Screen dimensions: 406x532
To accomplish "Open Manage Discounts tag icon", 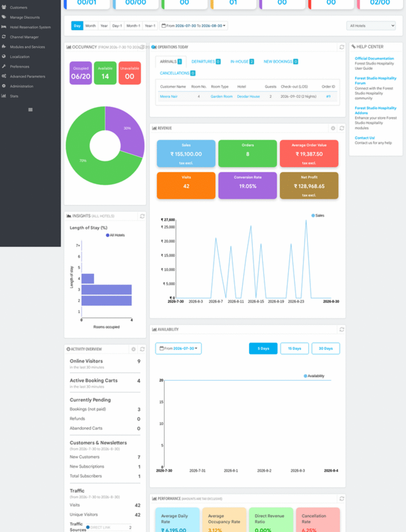I will 4,17.
